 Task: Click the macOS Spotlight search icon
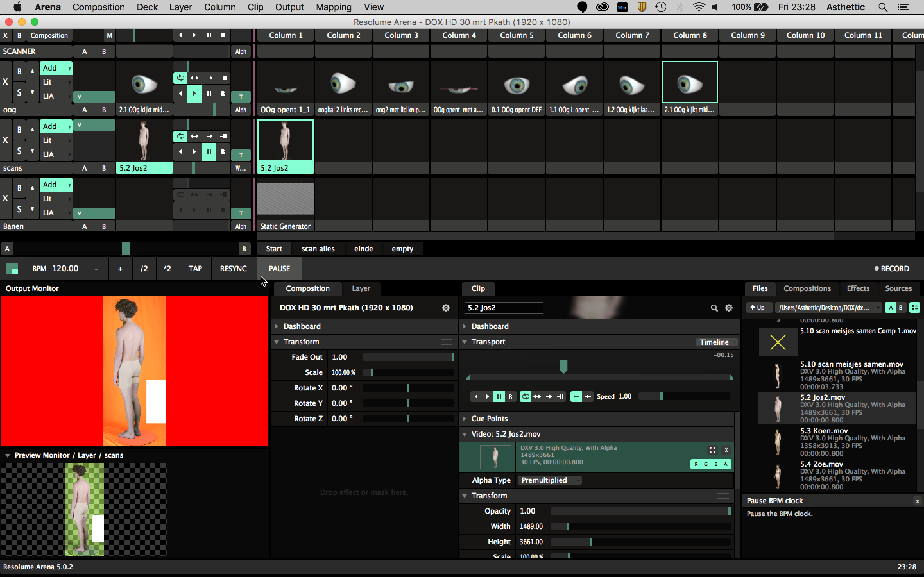(x=882, y=7)
